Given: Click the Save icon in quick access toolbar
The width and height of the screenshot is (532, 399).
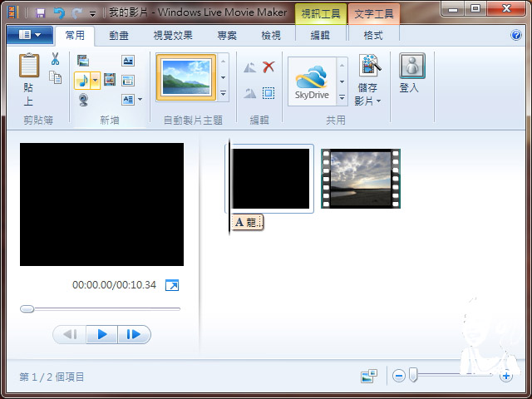Looking at the screenshot, I should tap(41, 13).
